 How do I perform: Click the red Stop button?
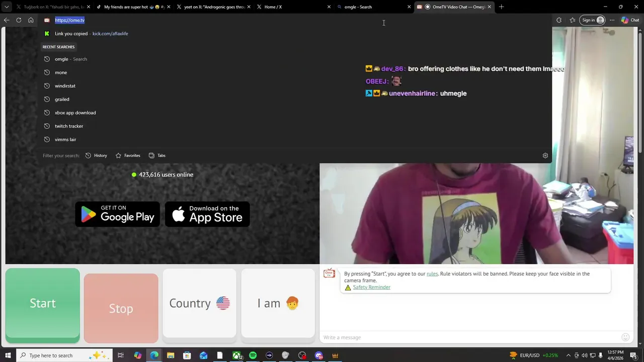(121, 308)
